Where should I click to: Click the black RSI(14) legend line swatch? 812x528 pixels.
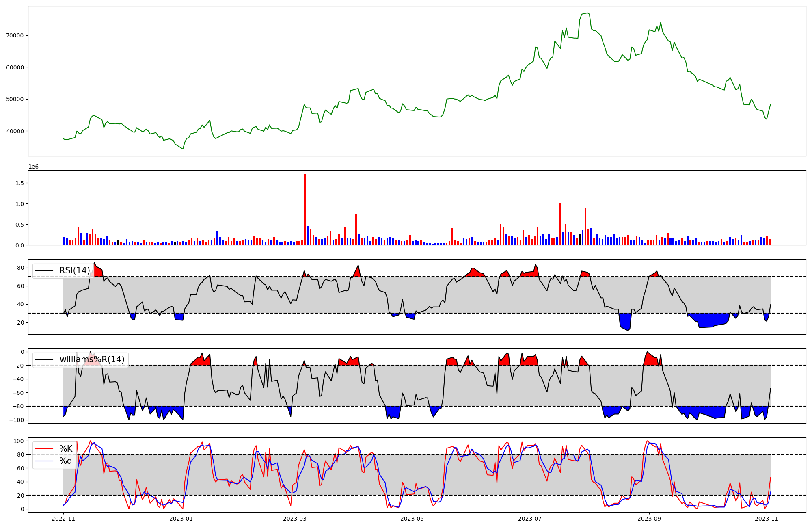pos(44,270)
